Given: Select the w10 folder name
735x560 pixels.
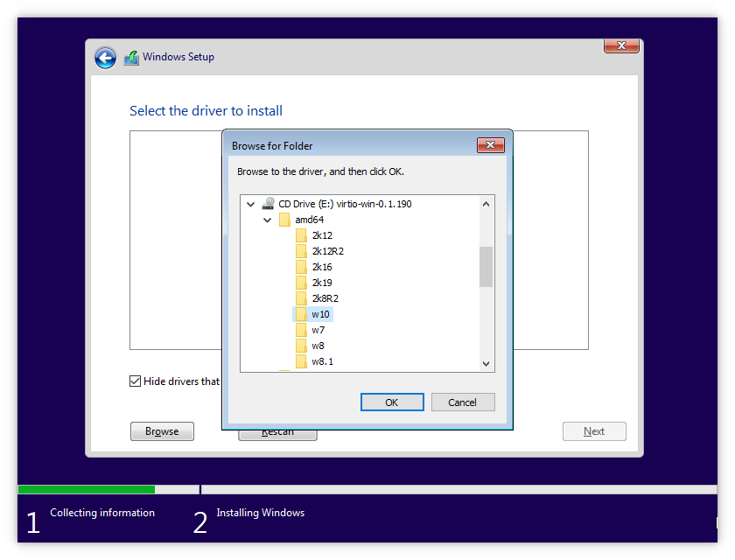Looking at the screenshot, I should pyautogui.click(x=320, y=314).
